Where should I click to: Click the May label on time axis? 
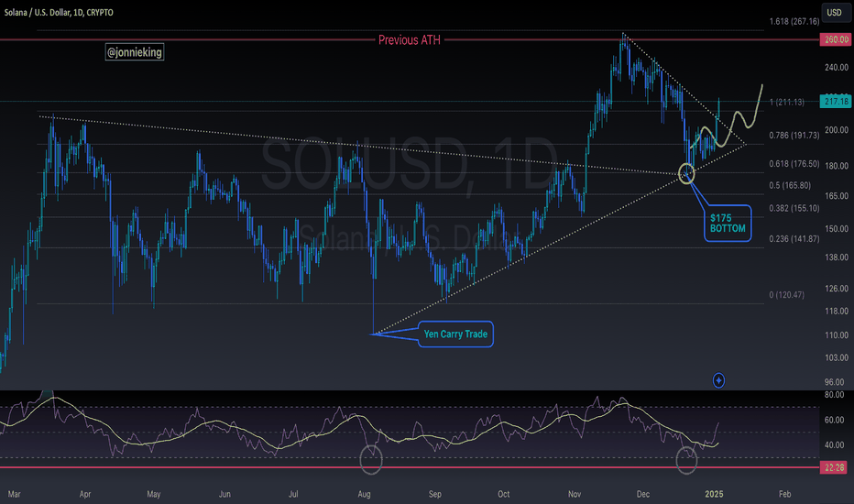pyautogui.click(x=154, y=494)
